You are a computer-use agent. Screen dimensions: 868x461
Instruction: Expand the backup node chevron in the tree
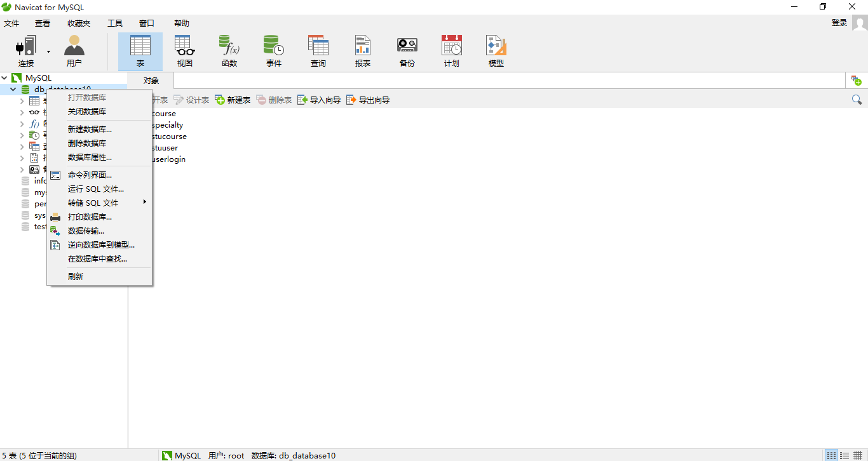tap(22, 170)
